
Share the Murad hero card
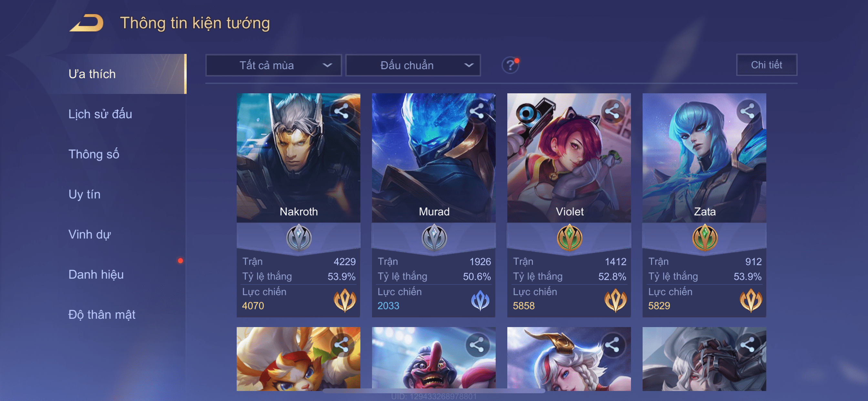pos(477,111)
